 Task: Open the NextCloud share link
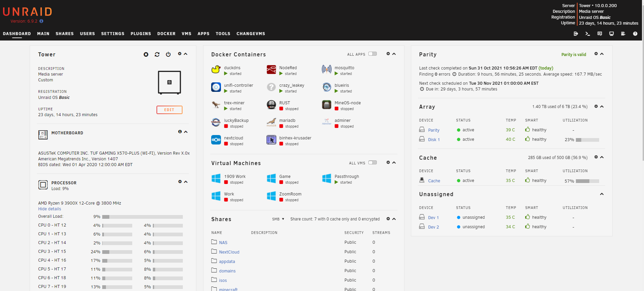229,252
